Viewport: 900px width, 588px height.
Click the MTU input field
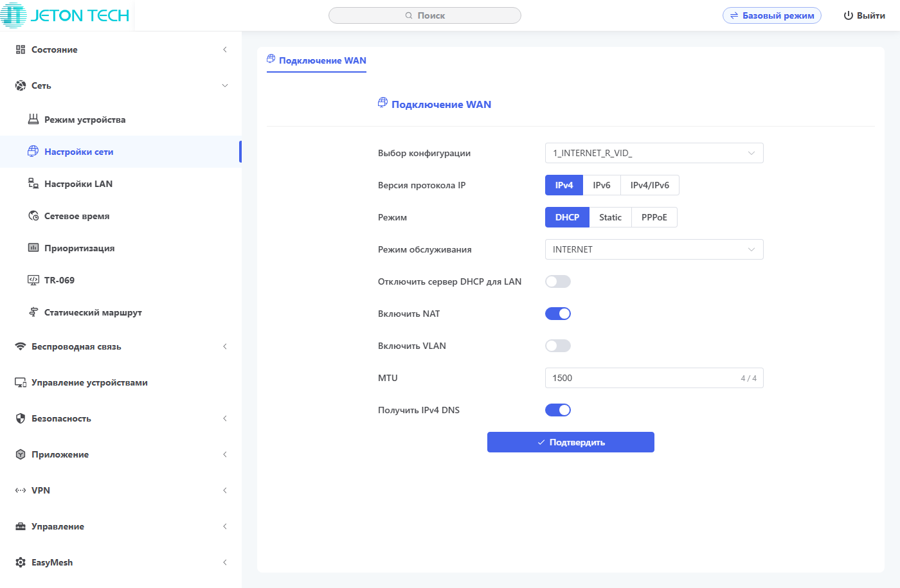tap(643, 378)
